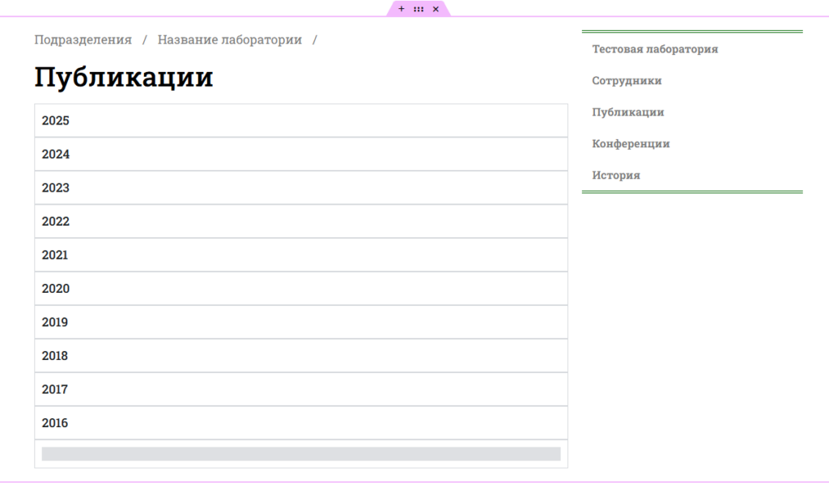829x504 pixels.
Task: Expand the 2025 publications section
Action: 300,121
